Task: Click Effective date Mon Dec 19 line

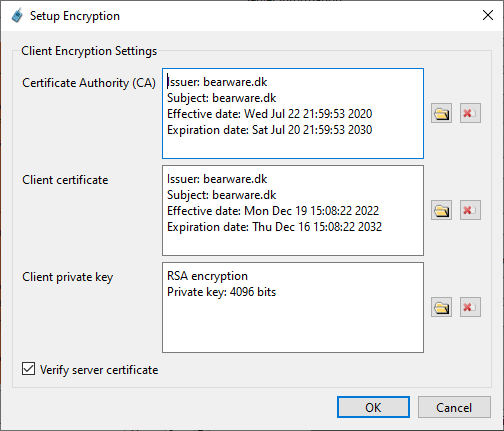Action: pos(273,211)
